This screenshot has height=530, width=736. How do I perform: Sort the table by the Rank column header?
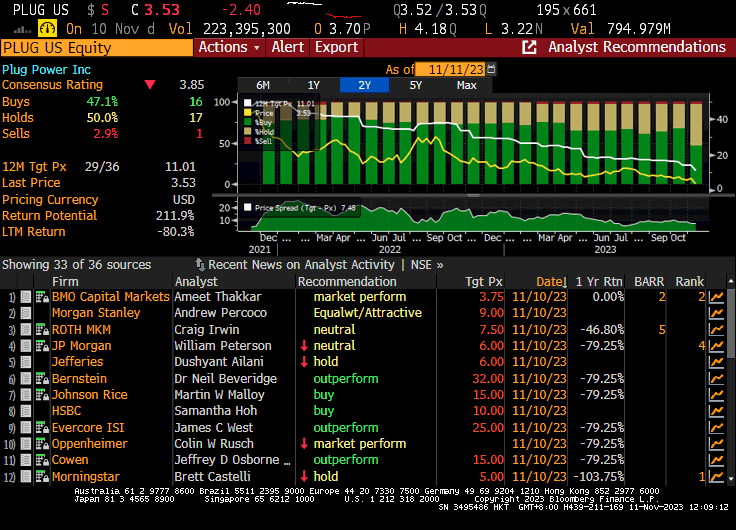coord(689,282)
